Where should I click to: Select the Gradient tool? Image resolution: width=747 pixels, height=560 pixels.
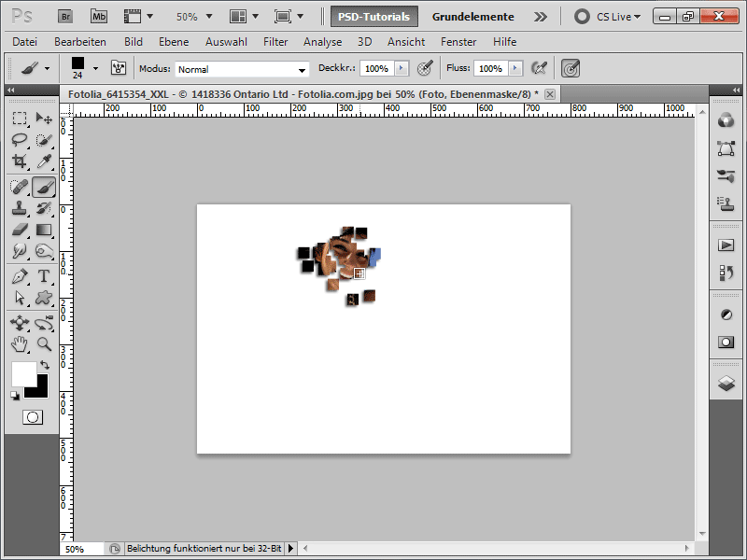tap(44, 230)
